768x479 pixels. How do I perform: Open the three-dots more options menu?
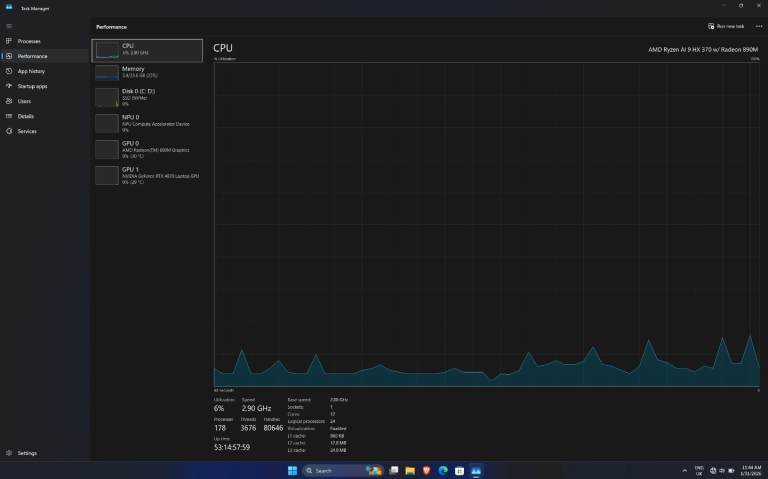point(758,26)
